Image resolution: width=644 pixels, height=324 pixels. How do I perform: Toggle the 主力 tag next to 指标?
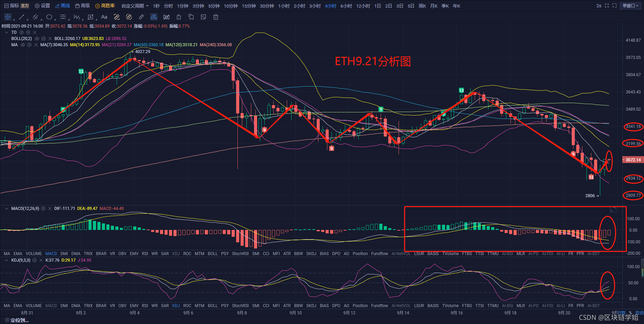point(25,6)
